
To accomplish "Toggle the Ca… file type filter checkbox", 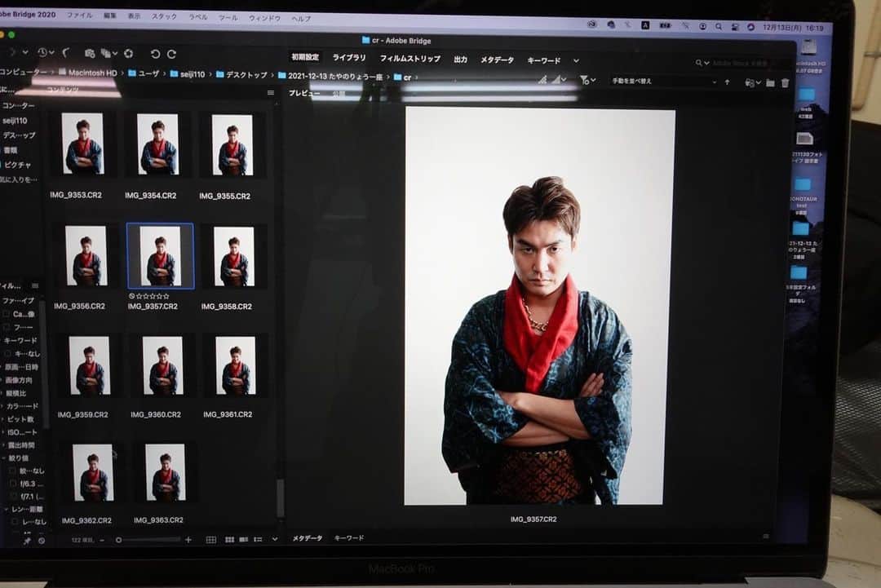I will 7,314.
